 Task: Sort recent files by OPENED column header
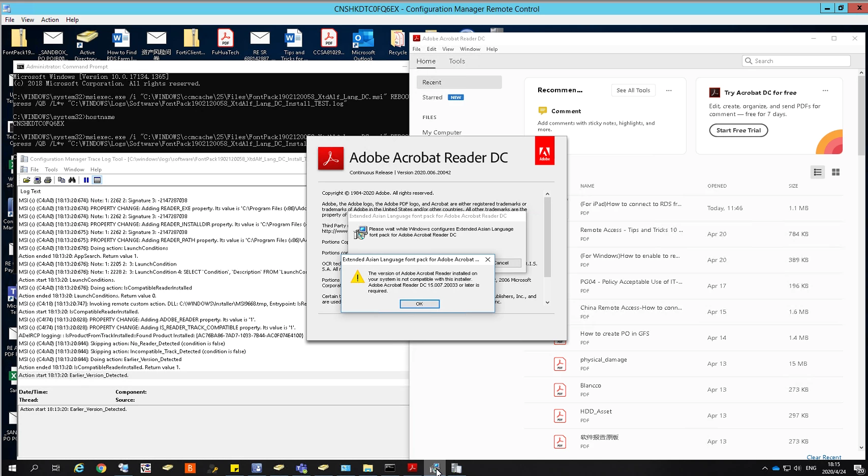[x=717, y=186]
